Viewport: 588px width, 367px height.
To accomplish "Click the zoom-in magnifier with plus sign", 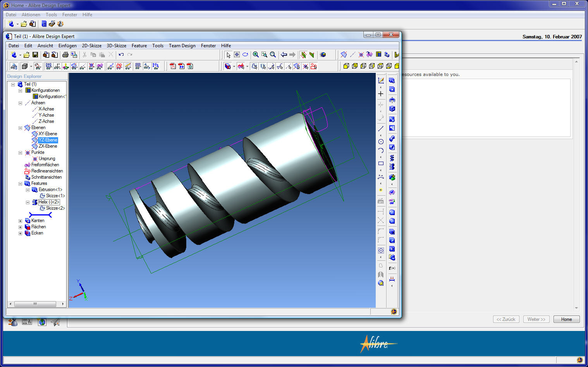I will coord(256,55).
